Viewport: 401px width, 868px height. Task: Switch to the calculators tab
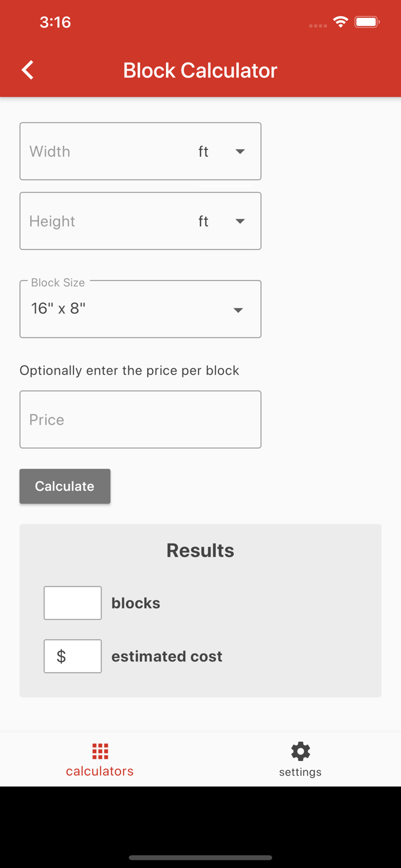pos(100,759)
